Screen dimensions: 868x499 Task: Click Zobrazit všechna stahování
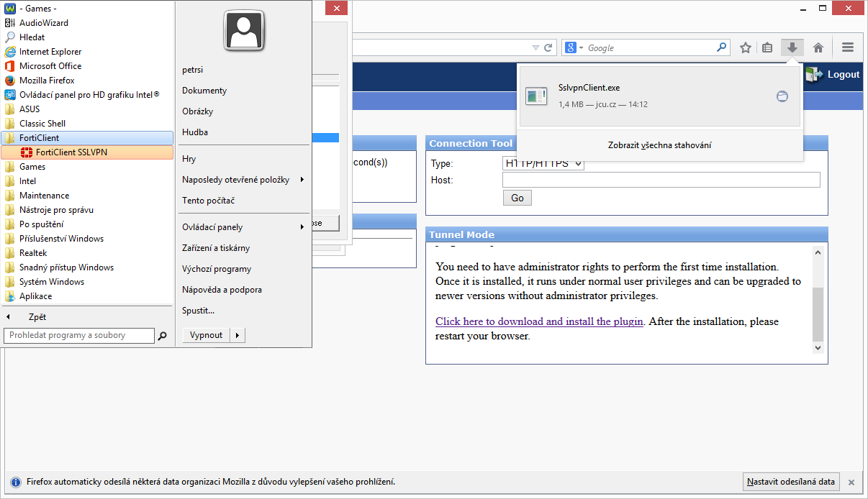coord(660,145)
